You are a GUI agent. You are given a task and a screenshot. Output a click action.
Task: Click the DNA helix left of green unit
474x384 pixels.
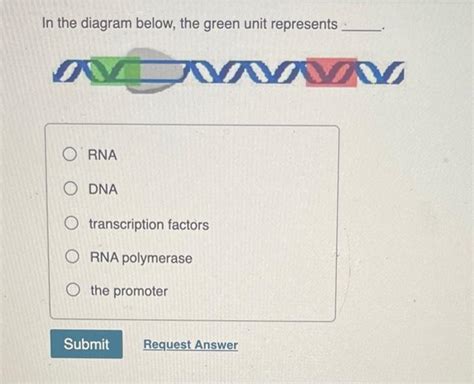[x=72, y=71]
